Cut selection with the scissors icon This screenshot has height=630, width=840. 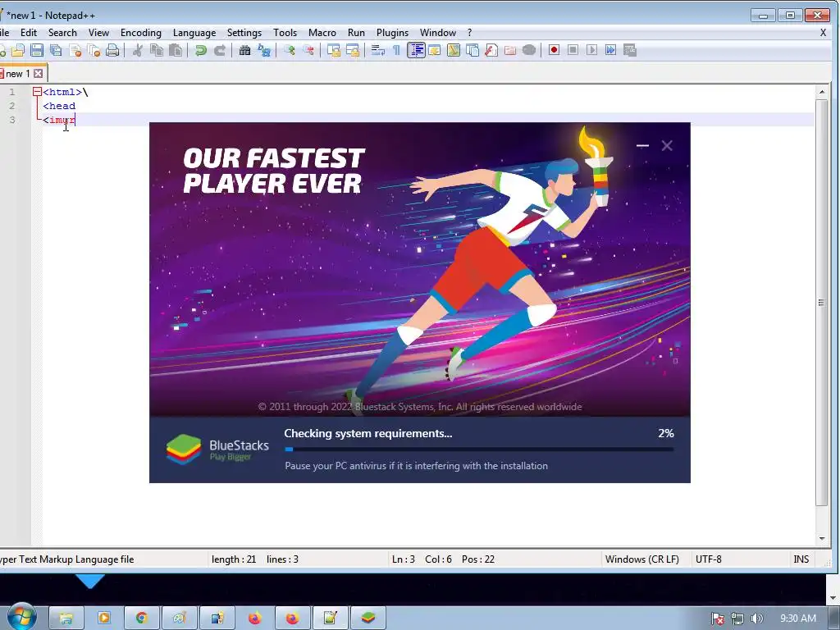coord(138,50)
